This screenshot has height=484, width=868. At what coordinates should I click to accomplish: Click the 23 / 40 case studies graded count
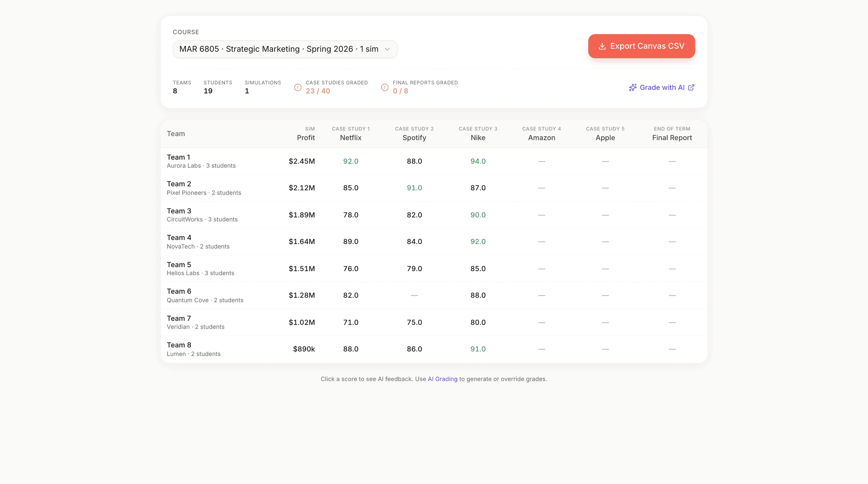point(318,91)
